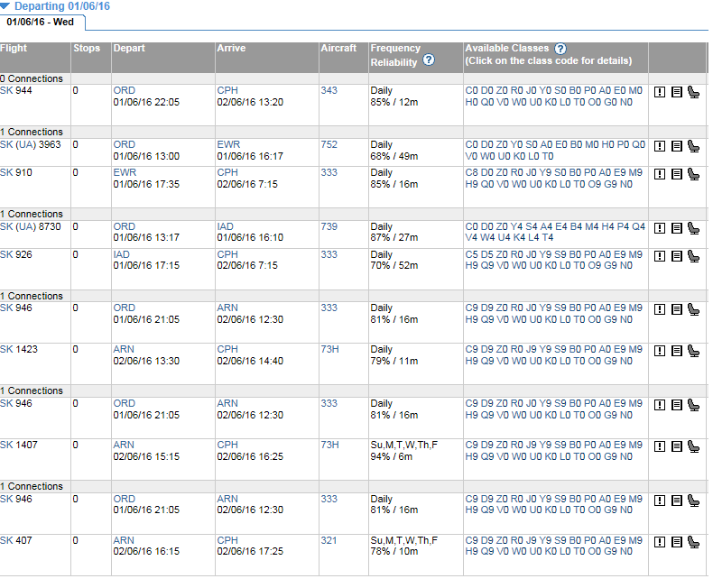Open the SK 944 flight number link
Screen dimensions: 713x588
[15, 90]
